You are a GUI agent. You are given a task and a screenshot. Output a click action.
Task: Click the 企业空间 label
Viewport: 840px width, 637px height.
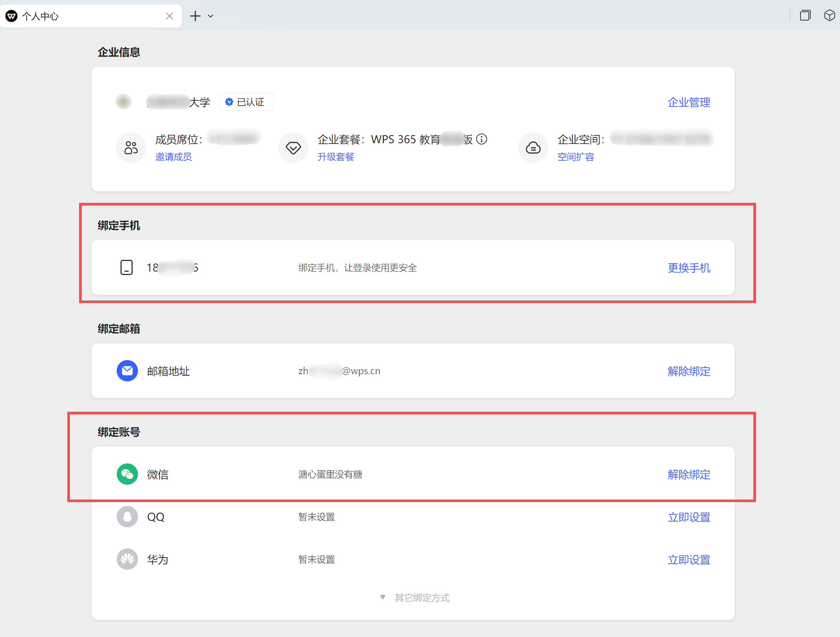581,139
